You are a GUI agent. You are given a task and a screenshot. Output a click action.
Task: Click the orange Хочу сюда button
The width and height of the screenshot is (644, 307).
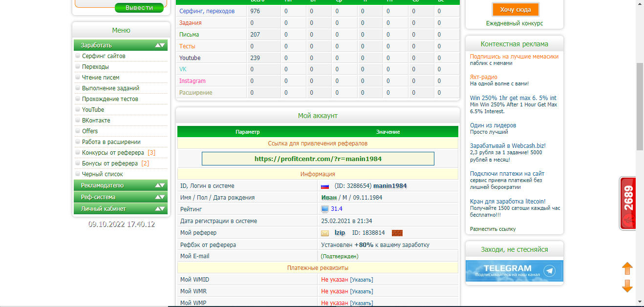(515, 9)
